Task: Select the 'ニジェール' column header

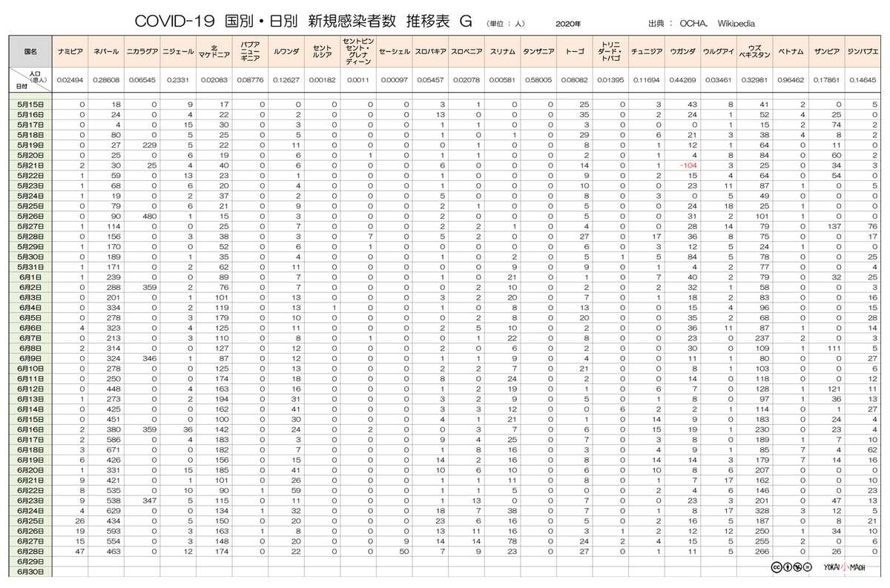Action: click(x=177, y=52)
